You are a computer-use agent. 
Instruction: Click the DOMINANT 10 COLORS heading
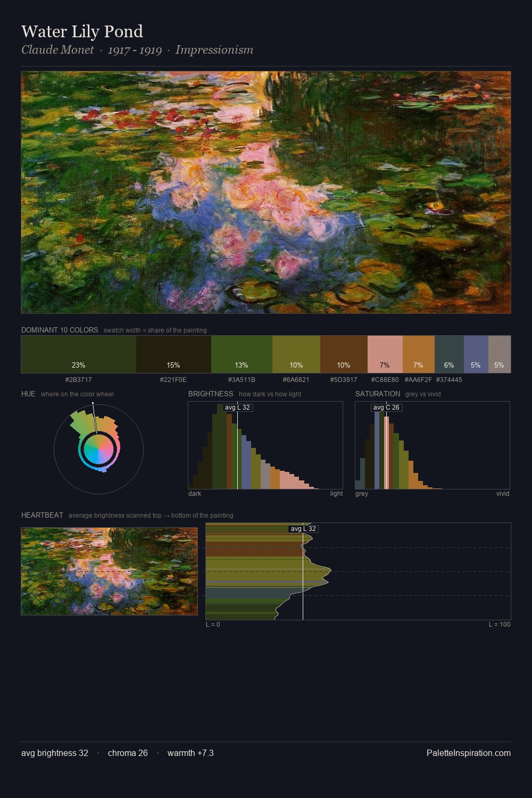point(60,330)
